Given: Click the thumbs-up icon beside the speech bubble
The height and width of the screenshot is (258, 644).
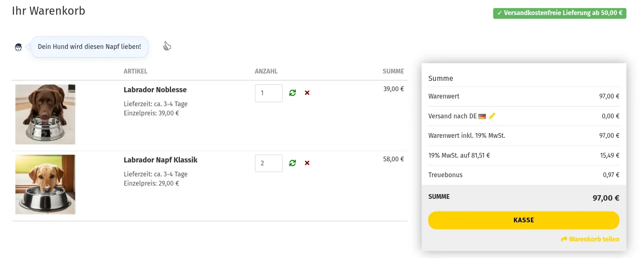Looking at the screenshot, I should (x=167, y=46).
